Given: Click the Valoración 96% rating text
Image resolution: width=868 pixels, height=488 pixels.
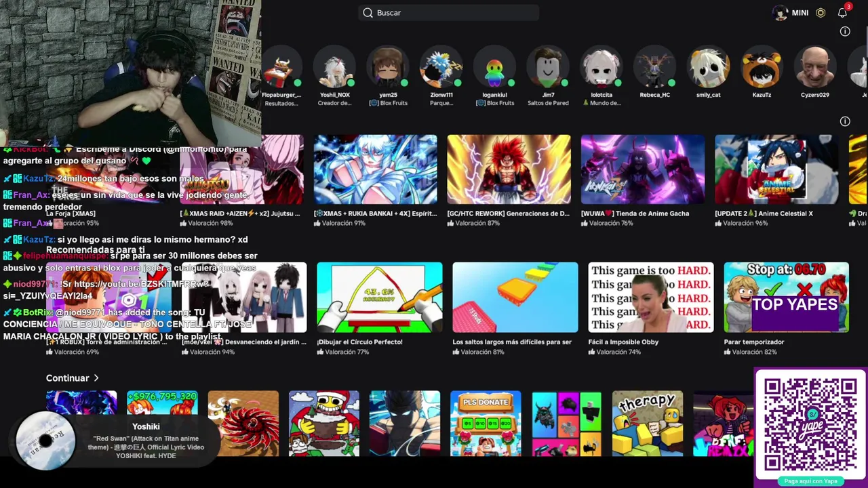Looking at the screenshot, I should [745, 223].
